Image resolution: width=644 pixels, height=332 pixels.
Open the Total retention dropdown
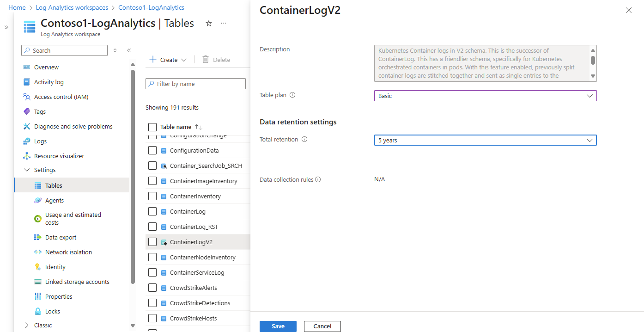pyautogui.click(x=485, y=140)
